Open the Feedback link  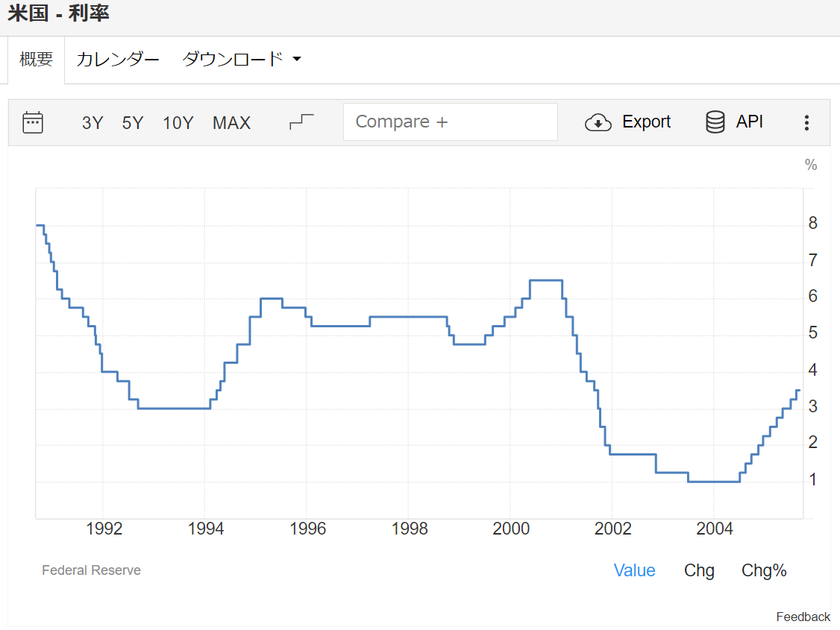(803, 617)
